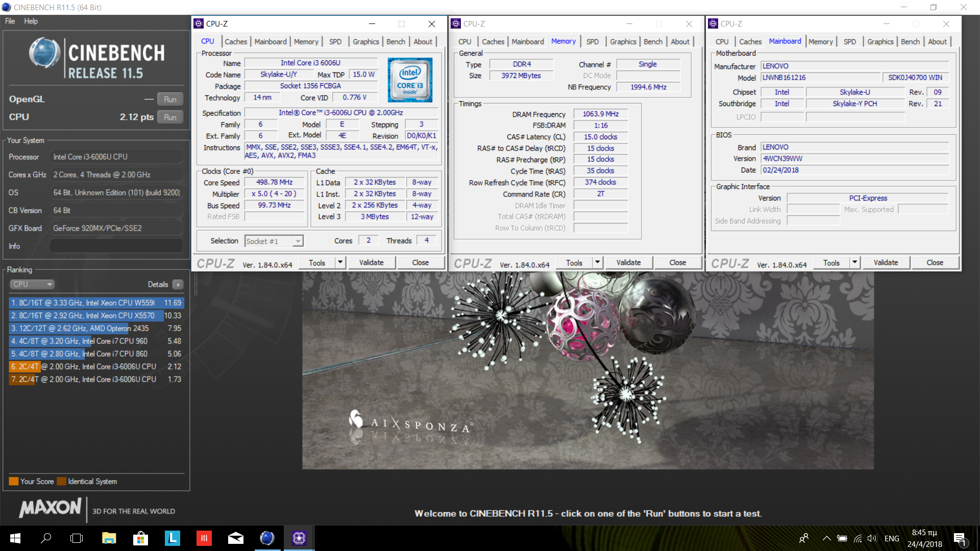980x551 pixels.
Task: Open the blue L app on taskbar
Action: point(172,538)
